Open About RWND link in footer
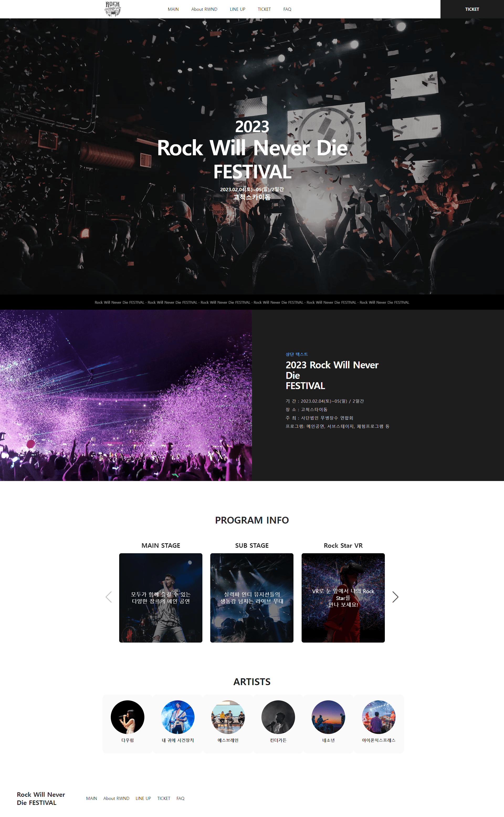This screenshot has width=504, height=817. point(116,798)
